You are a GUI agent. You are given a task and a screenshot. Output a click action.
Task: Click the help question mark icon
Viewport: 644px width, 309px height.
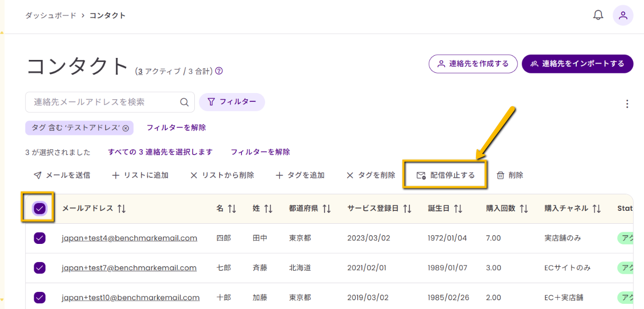pyautogui.click(x=219, y=71)
